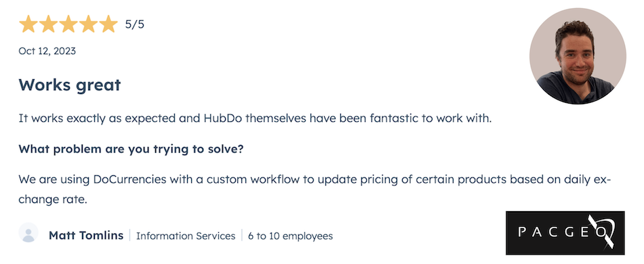Click the Oct 12, 2023 review date
The width and height of the screenshot is (644, 264).
coord(47,51)
